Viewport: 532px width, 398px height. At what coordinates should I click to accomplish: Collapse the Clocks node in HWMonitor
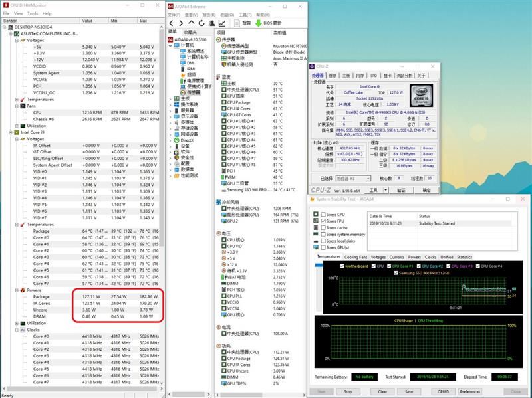point(17,330)
